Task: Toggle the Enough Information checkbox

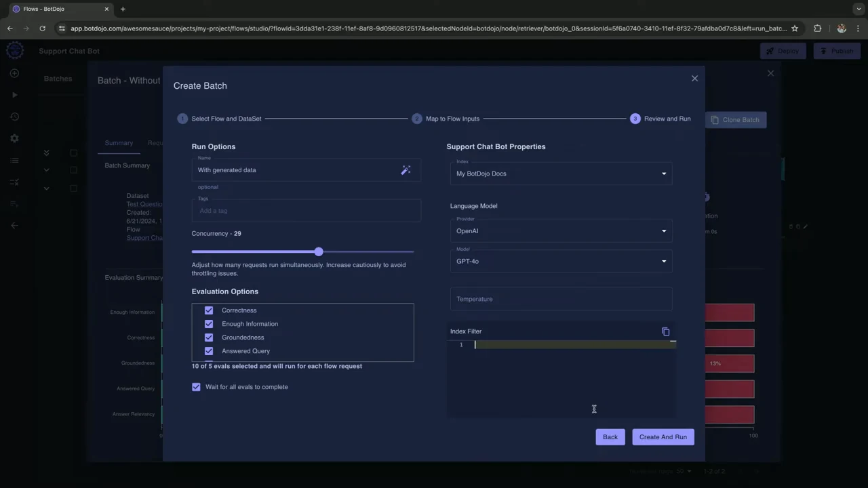Action: pos(209,324)
